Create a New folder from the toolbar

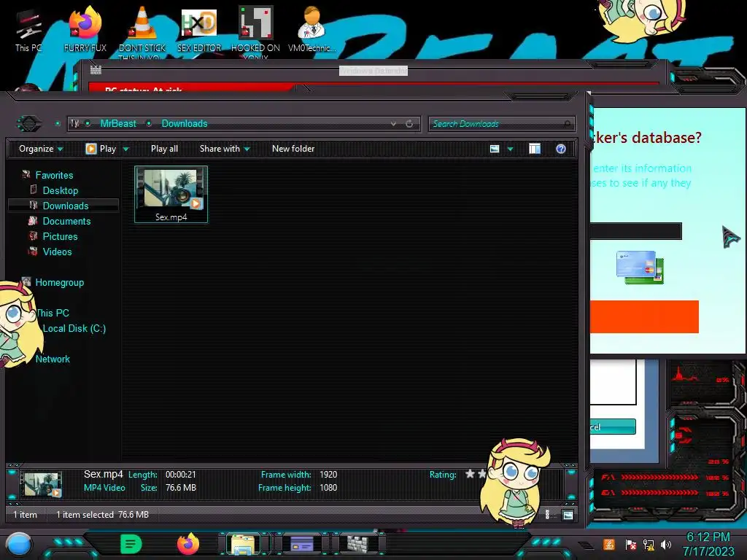coord(293,149)
